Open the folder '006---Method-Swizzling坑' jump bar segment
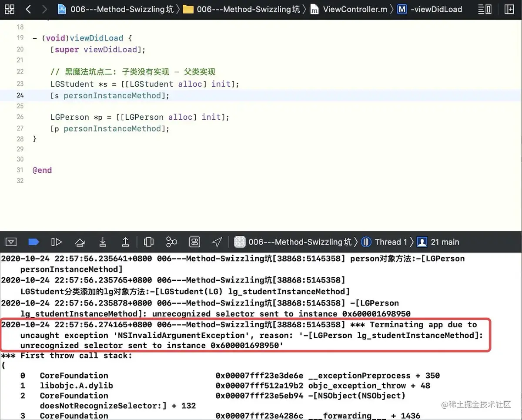 pos(248,9)
